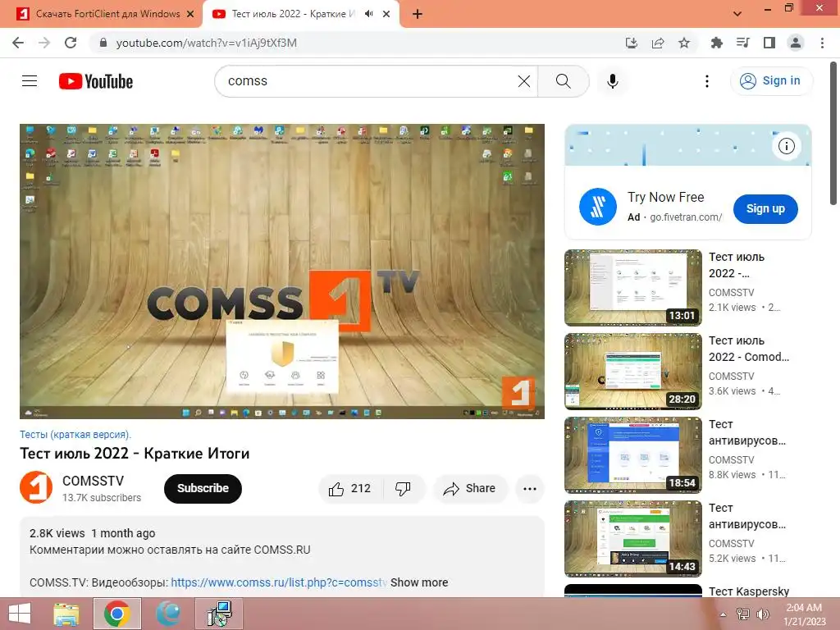Open the tab search chevron
Screen dimensions: 840x630
tap(737, 14)
